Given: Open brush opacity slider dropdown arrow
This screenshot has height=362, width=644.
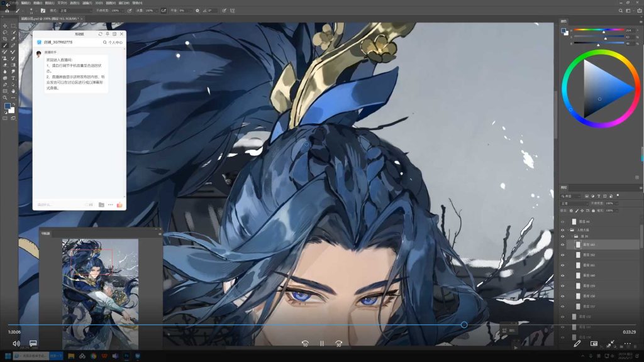Looking at the screenshot, I should click(x=123, y=11).
